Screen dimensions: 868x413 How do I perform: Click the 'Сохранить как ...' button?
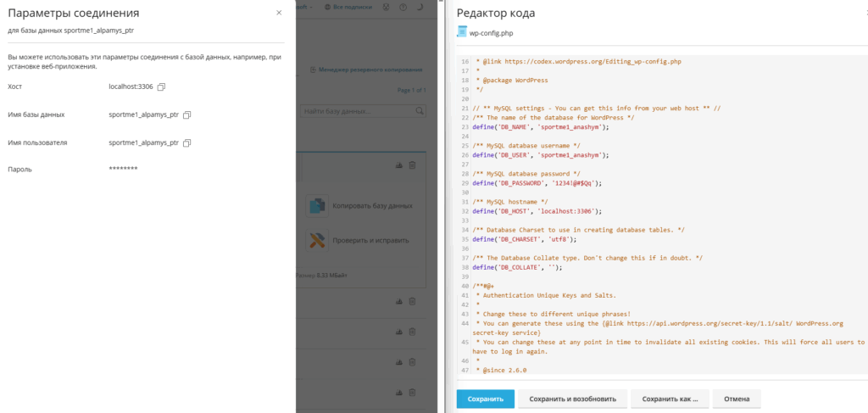(x=669, y=399)
